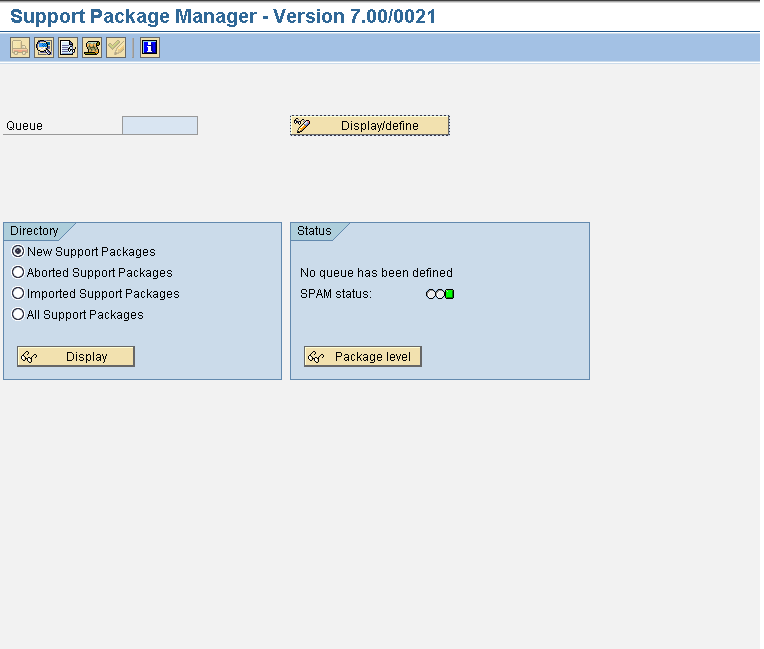Image resolution: width=764 pixels, height=649 pixels.
Task: Click 'No queue has been defined' text
Action: pyautogui.click(x=376, y=273)
